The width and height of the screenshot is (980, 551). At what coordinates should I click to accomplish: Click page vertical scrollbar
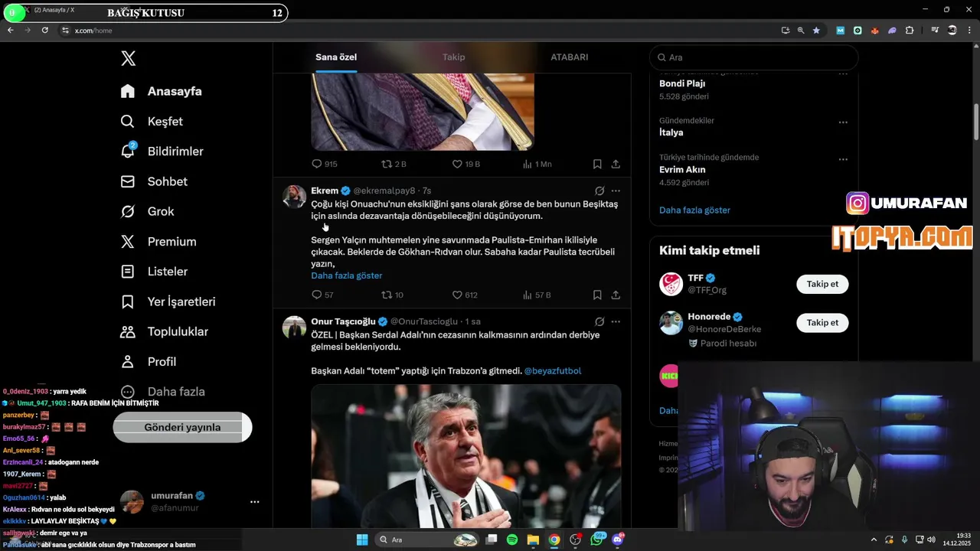pos(976,122)
